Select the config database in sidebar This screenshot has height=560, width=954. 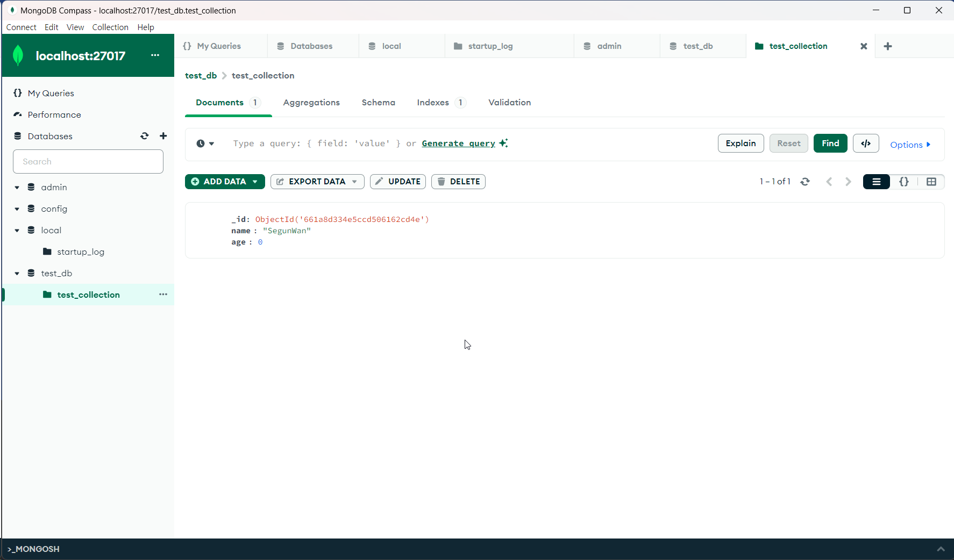[54, 209]
